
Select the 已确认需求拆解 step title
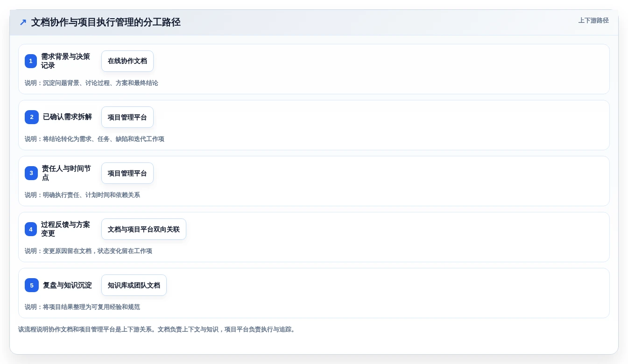click(x=68, y=117)
